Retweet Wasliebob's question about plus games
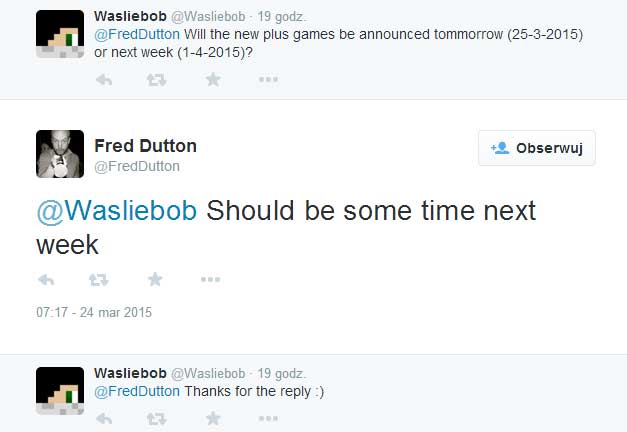This screenshot has width=627, height=432. click(x=157, y=80)
